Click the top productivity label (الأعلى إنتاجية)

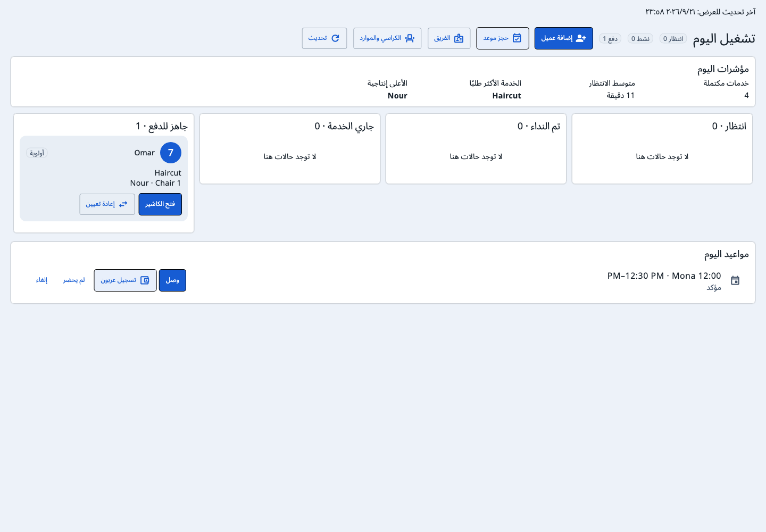click(x=387, y=83)
